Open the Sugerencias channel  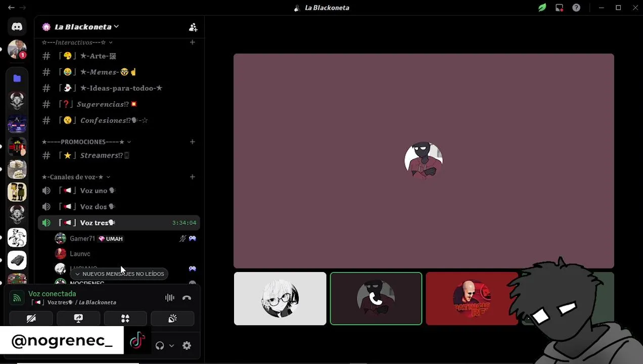click(119, 105)
